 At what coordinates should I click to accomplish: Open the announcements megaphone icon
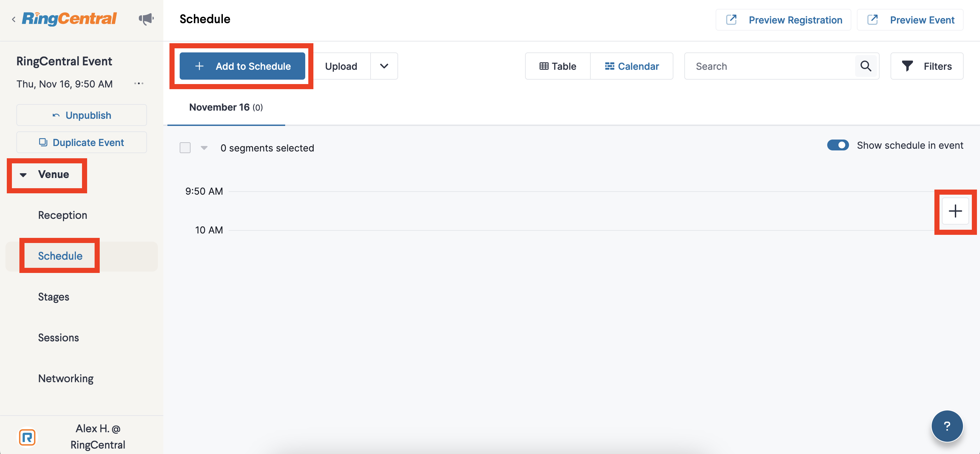[146, 19]
